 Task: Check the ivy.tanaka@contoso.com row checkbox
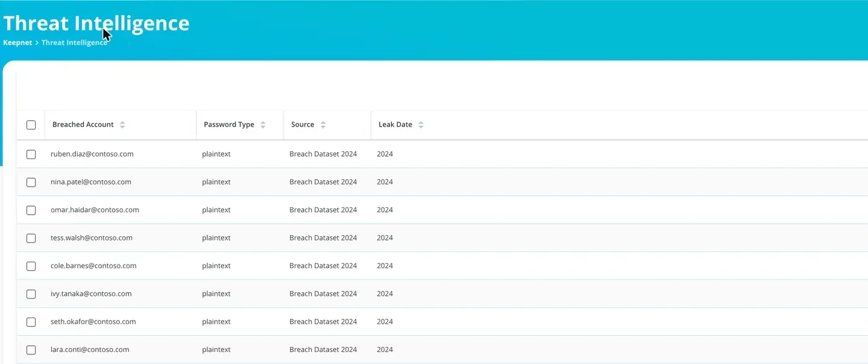[x=31, y=294]
